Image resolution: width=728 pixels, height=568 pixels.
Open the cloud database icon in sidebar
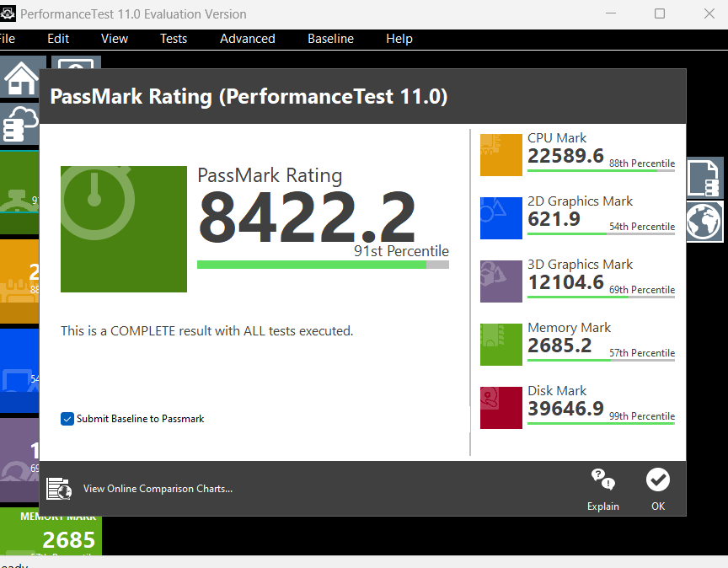[19, 124]
